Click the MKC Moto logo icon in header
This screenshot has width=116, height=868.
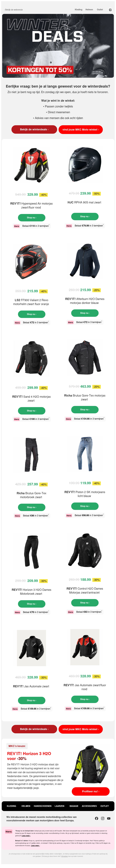[x=110, y=10]
